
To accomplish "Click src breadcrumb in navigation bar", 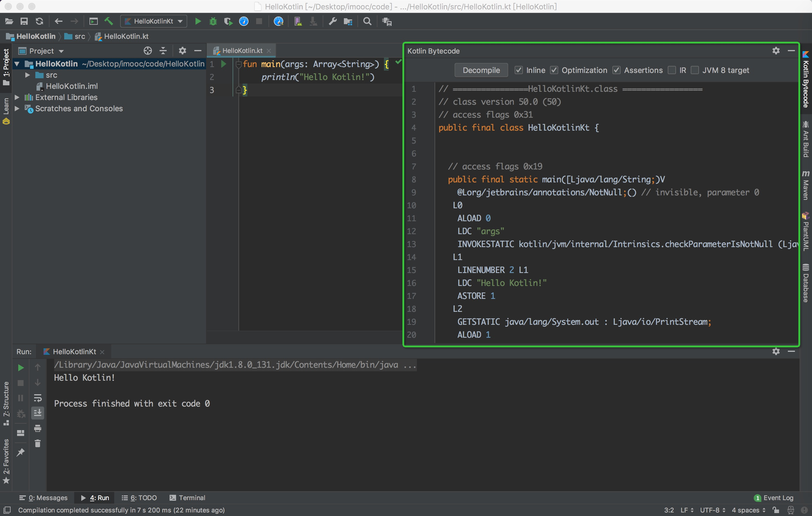I will coord(75,36).
